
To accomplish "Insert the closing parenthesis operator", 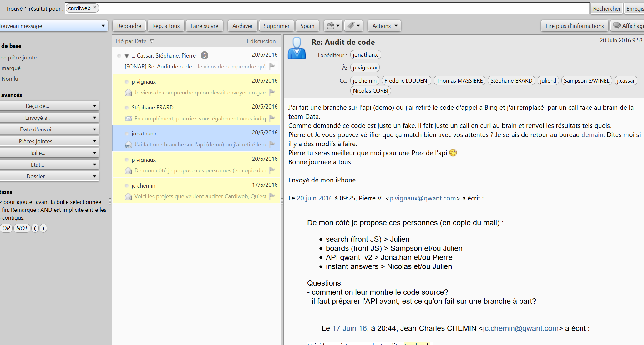I will tap(43, 228).
